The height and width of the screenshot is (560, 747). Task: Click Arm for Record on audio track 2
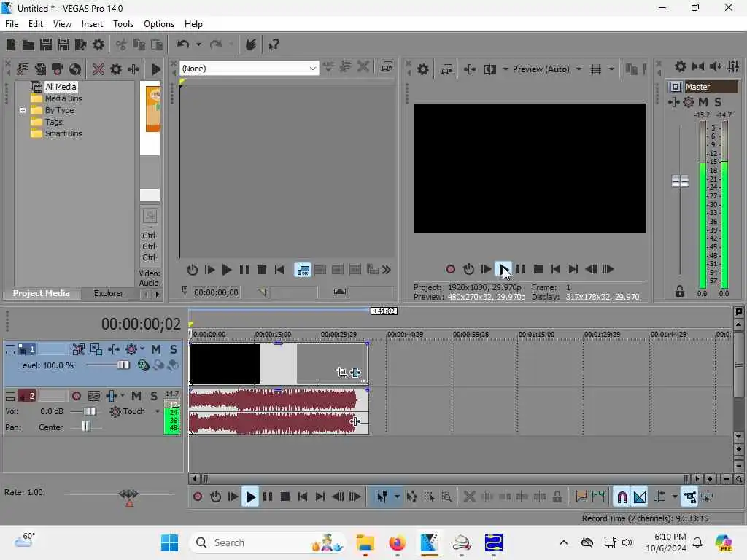76,396
